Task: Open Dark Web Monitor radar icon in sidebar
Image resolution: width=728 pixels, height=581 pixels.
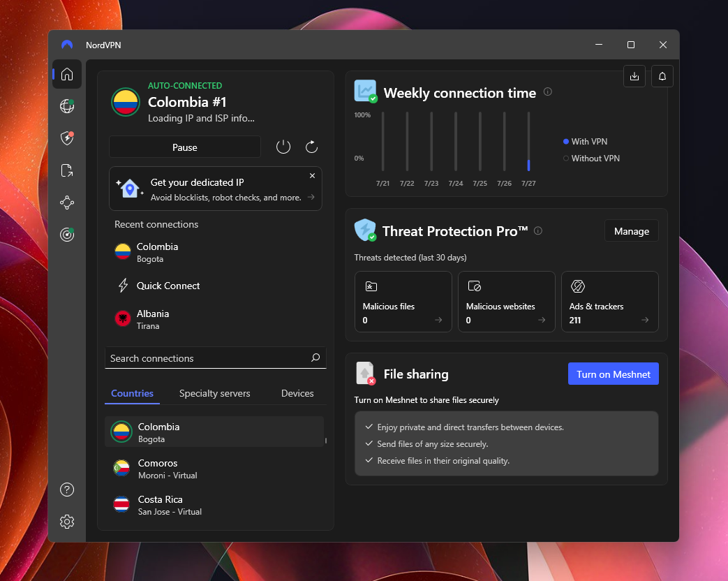Action: [x=67, y=235]
